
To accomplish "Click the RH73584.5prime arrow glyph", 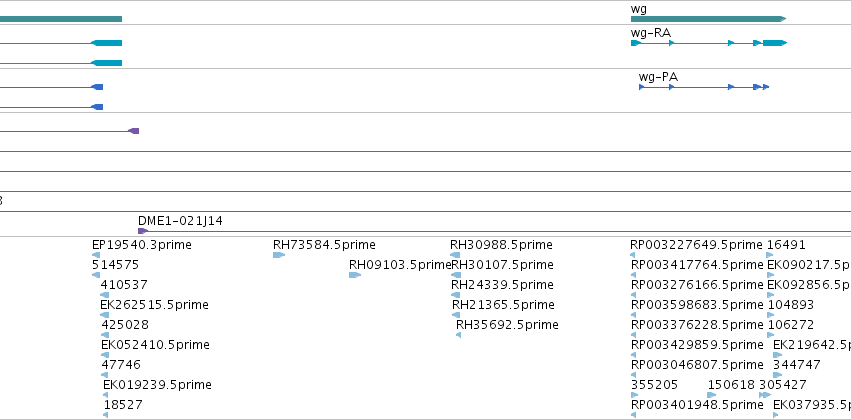I will [x=279, y=255].
